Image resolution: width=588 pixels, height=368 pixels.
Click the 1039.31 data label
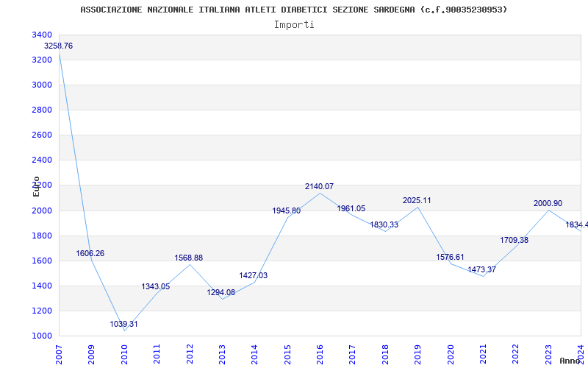click(x=123, y=324)
